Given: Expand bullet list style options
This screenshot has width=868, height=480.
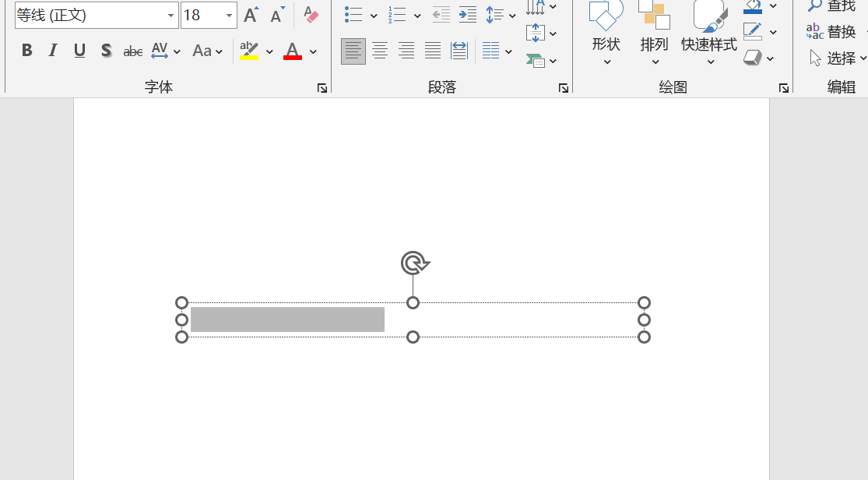Looking at the screenshot, I should click(x=374, y=16).
